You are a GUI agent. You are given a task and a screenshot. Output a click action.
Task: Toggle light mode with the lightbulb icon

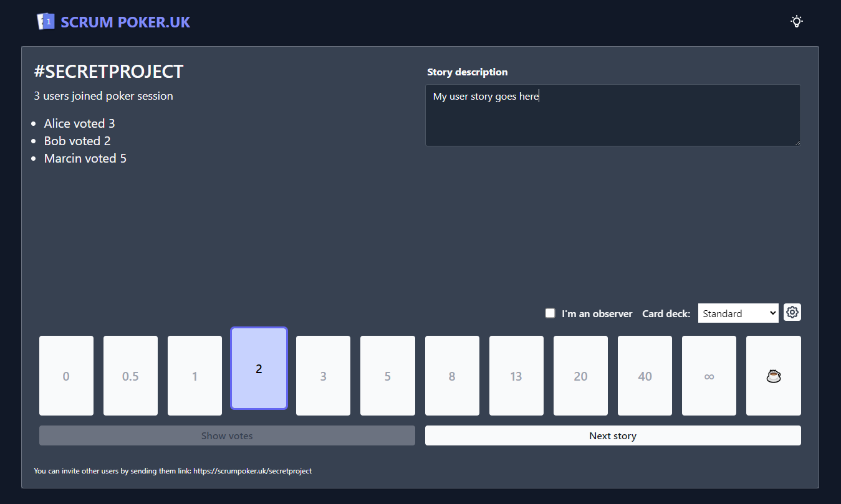tap(796, 21)
